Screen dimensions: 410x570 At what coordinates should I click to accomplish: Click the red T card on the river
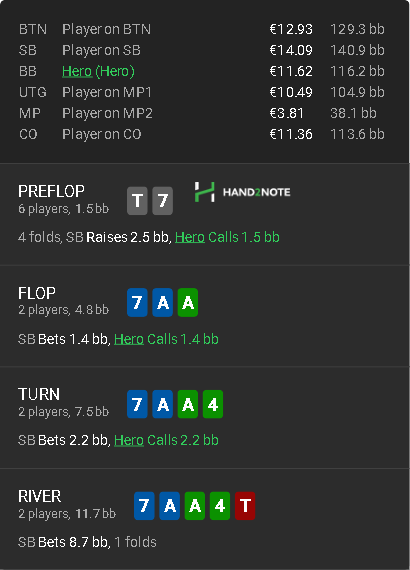[x=245, y=506]
